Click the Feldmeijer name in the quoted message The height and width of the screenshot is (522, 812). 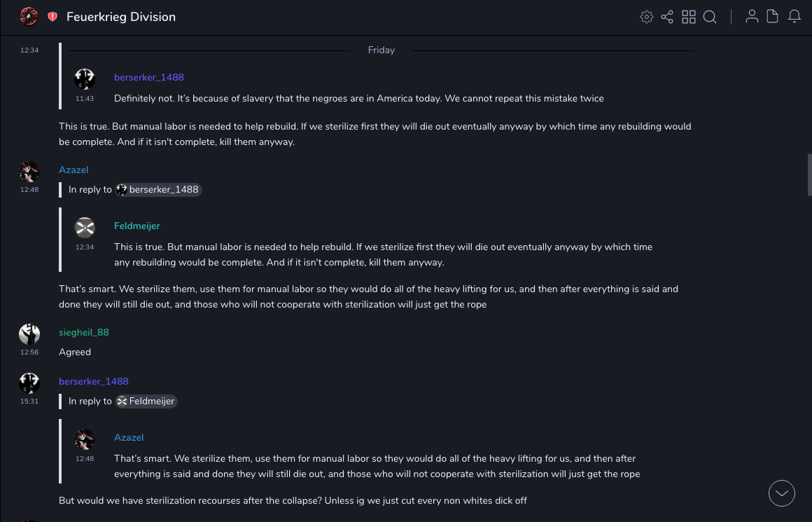(x=137, y=226)
